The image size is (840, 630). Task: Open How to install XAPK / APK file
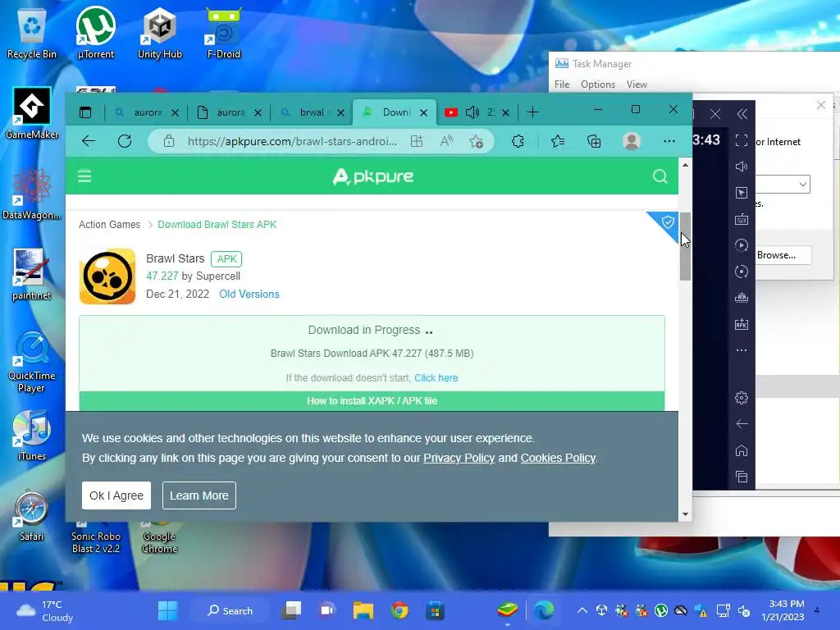click(372, 400)
